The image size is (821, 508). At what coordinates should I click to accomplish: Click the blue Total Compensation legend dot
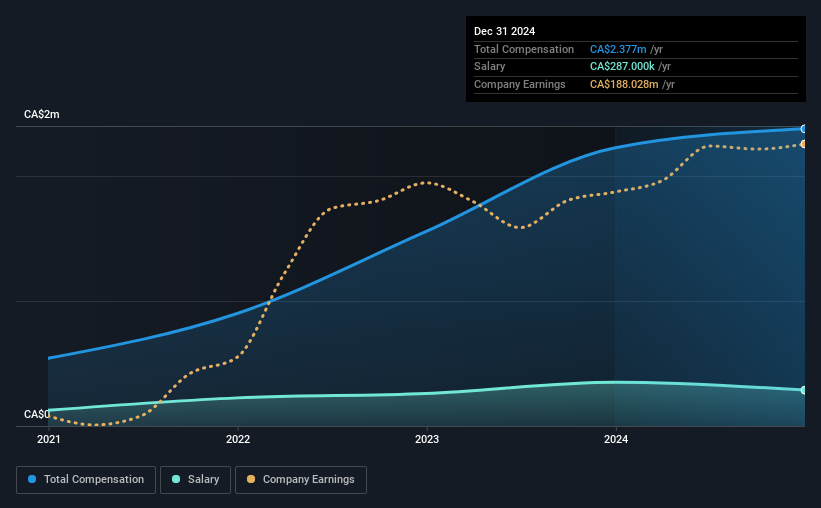[x=32, y=479]
